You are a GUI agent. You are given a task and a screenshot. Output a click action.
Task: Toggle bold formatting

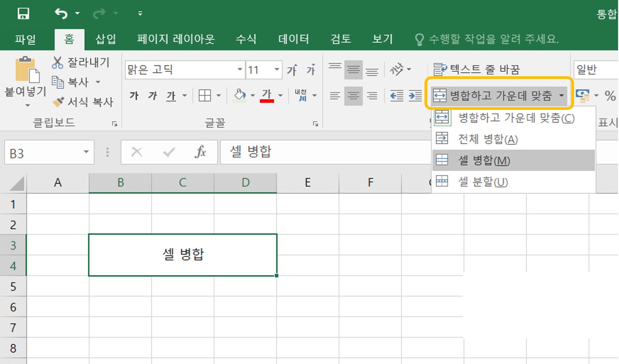134,95
